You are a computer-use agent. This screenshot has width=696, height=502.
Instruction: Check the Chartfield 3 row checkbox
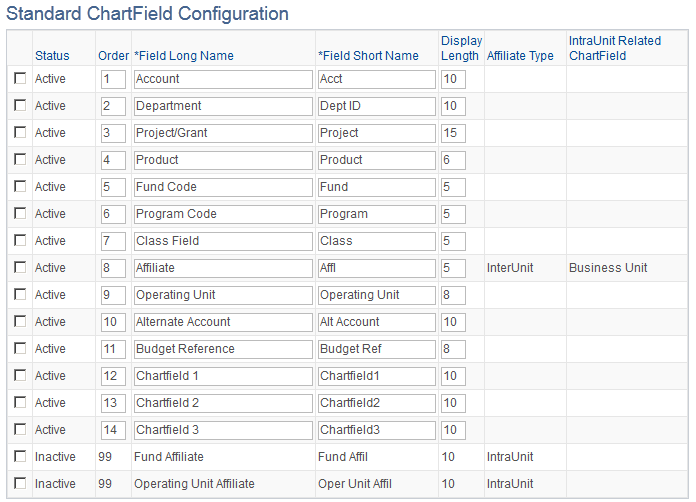click(x=20, y=429)
